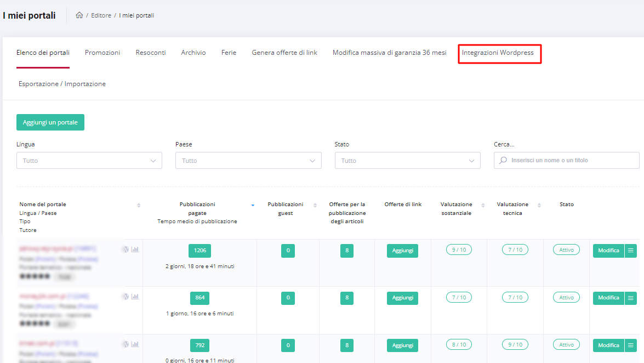Image resolution: width=644 pixels, height=363 pixels.
Task: Sort by Valutazione tecnica column arrows
Action: [539, 205]
